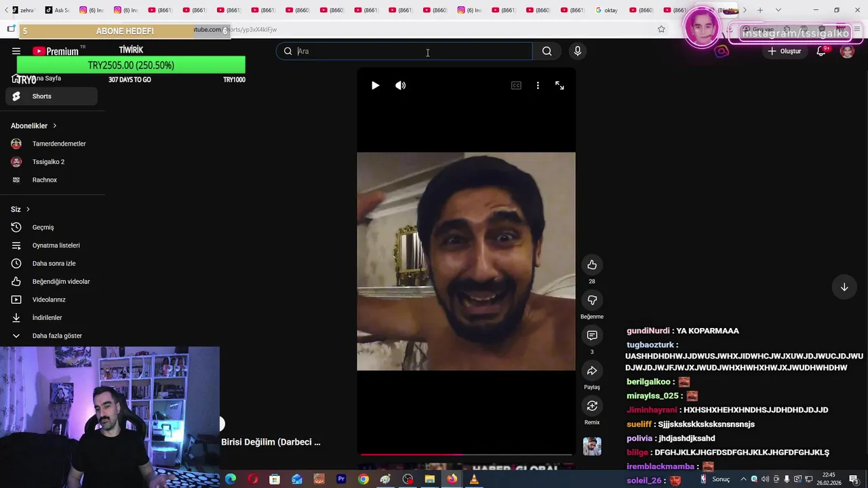Mute the Shorts video volume
The image size is (868, 488).
click(x=401, y=85)
